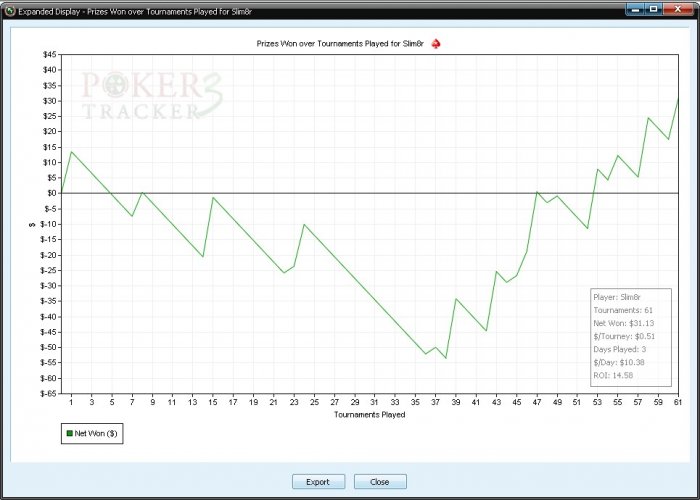Click the Net Won ($) legend label
The height and width of the screenshot is (500, 700).
[x=96, y=433]
